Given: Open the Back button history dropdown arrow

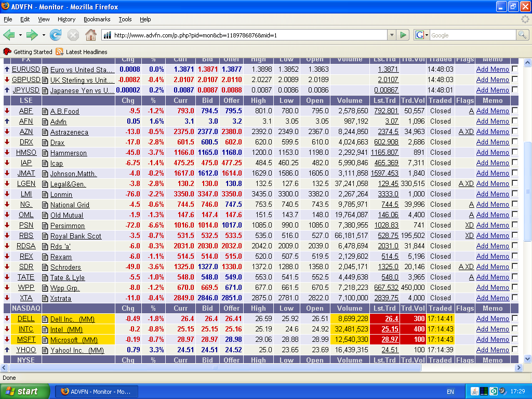Looking at the screenshot, I should (20, 35).
